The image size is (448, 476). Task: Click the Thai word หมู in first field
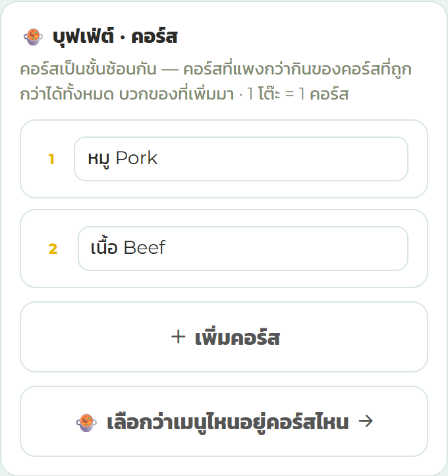pos(99,159)
